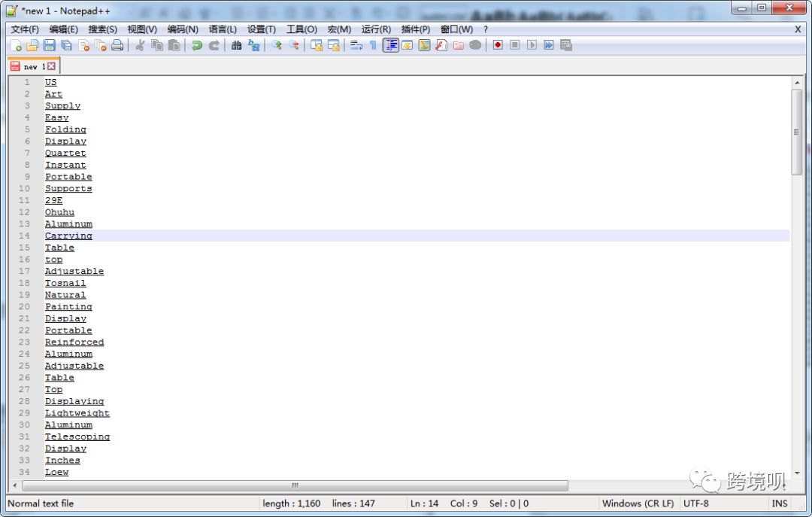Open the Folder as Workspace icon
Screen dimensions: 812x517
tap(459, 46)
